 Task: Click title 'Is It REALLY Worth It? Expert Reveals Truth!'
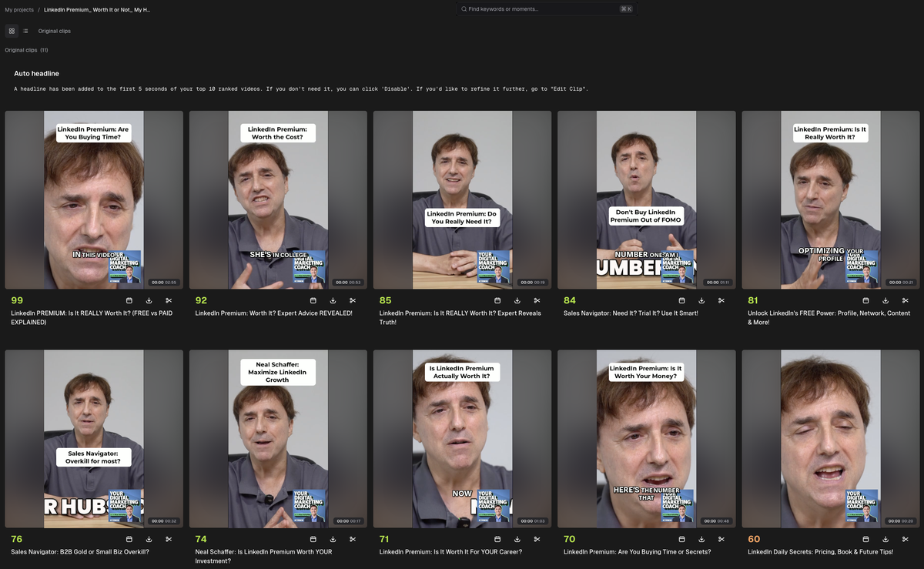click(460, 318)
